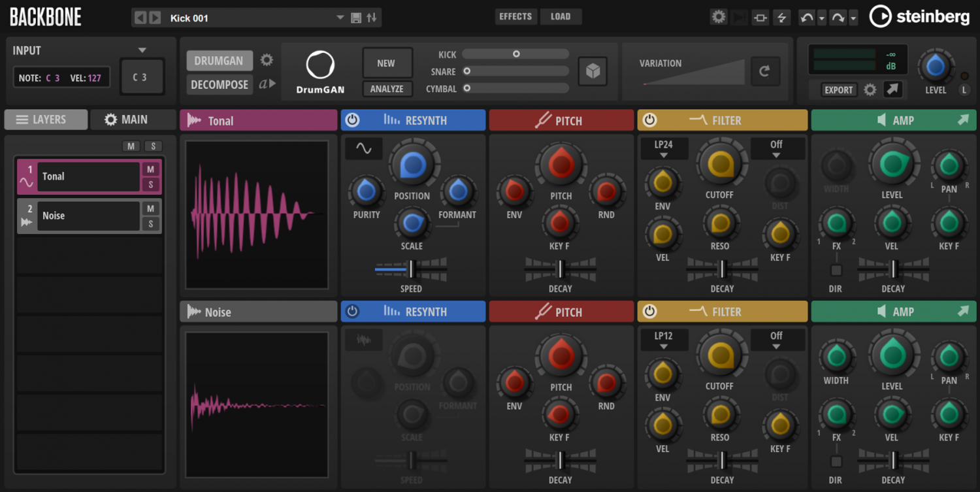The image size is (980, 492).
Task: Open the Noise filter type LP12 dropdown
Action: 664,340
